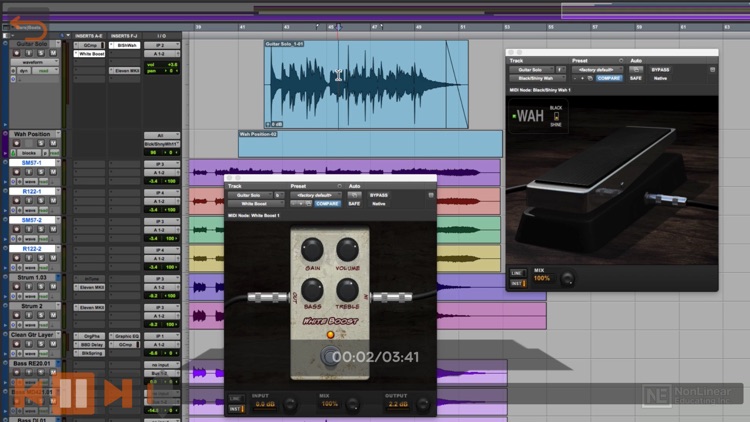
Task: Solo the Guitar Solo track
Action: [41, 53]
